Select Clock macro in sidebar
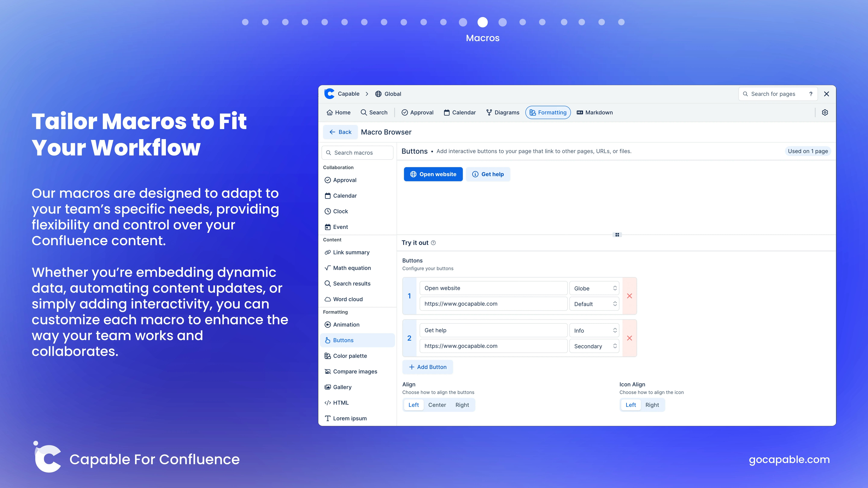This screenshot has width=868, height=488. (x=357, y=211)
